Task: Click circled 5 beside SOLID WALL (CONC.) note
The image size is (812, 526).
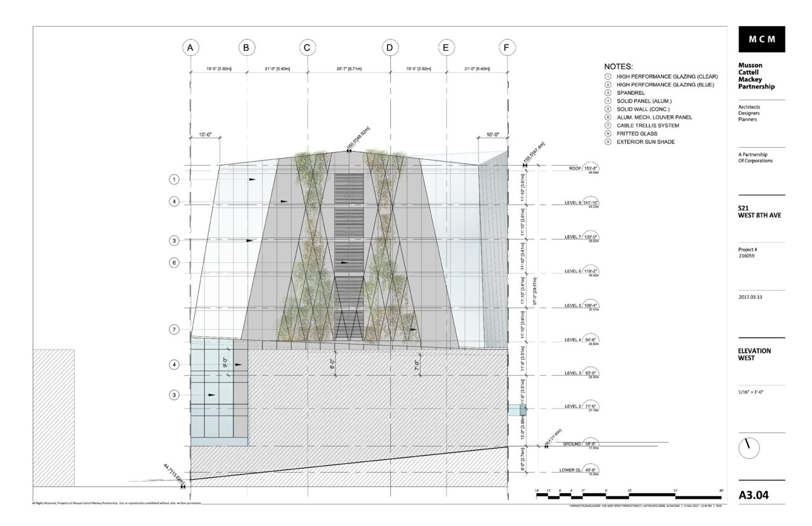Action: 608,109
